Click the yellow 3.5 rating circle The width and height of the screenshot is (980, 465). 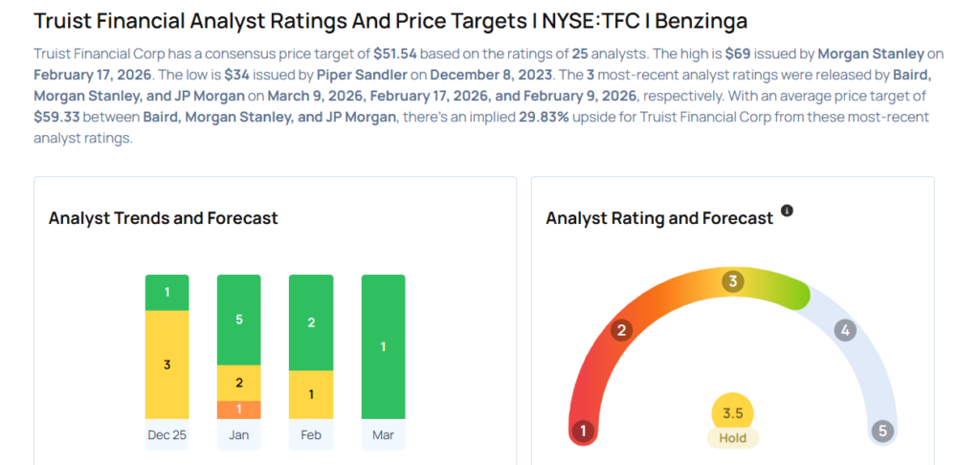(733, 413)
